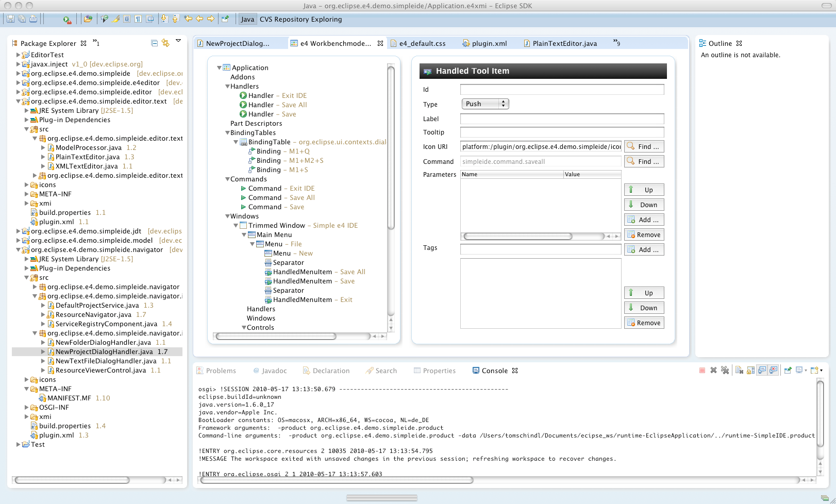Switch to the plugin.xml editor tab

(x=489, y=44)
